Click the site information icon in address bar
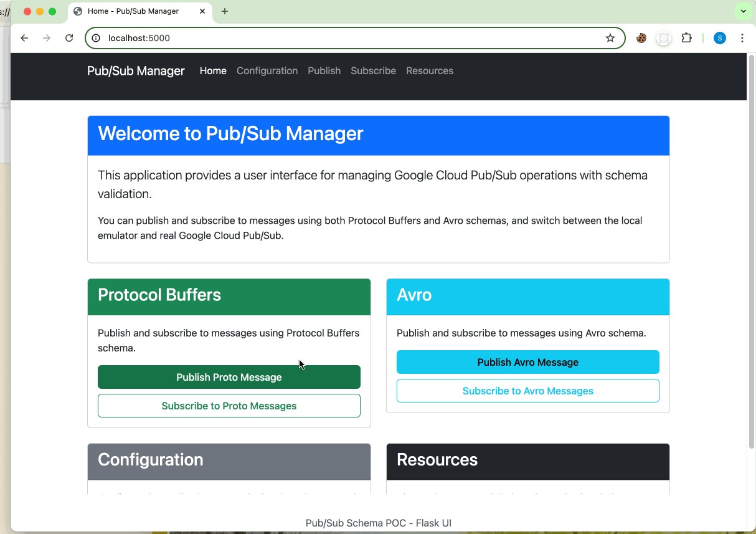The width and height of the screenshot is (756, 534). (x=96, y=38)
